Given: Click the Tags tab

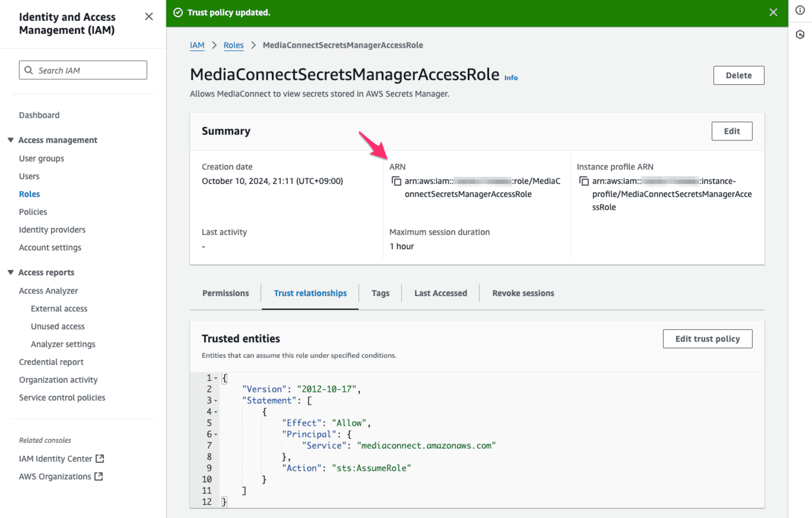Looking at the screenshot, I should tap(379, 292).
